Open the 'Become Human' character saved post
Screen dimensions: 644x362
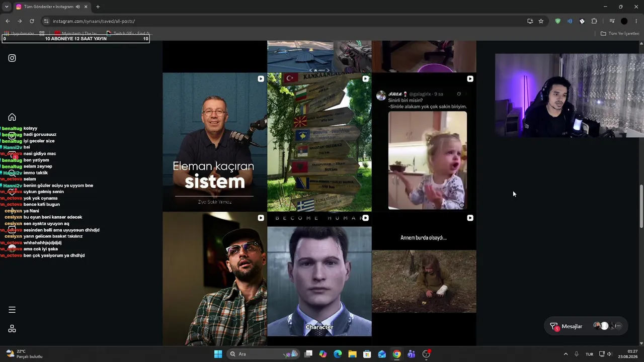point(319,279)
